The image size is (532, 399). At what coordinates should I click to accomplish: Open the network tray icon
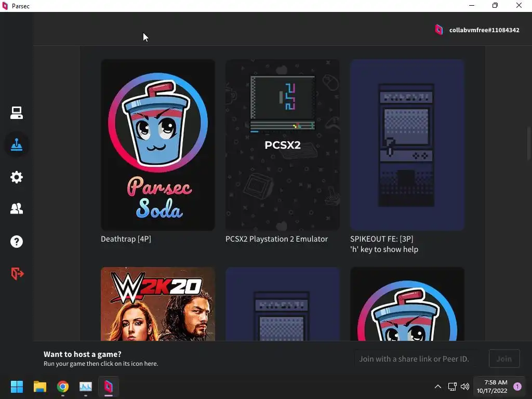click(453, 387)
